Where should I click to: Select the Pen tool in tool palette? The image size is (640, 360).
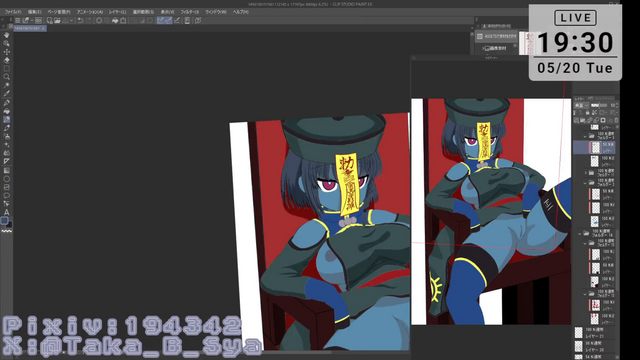coord(7,103)
